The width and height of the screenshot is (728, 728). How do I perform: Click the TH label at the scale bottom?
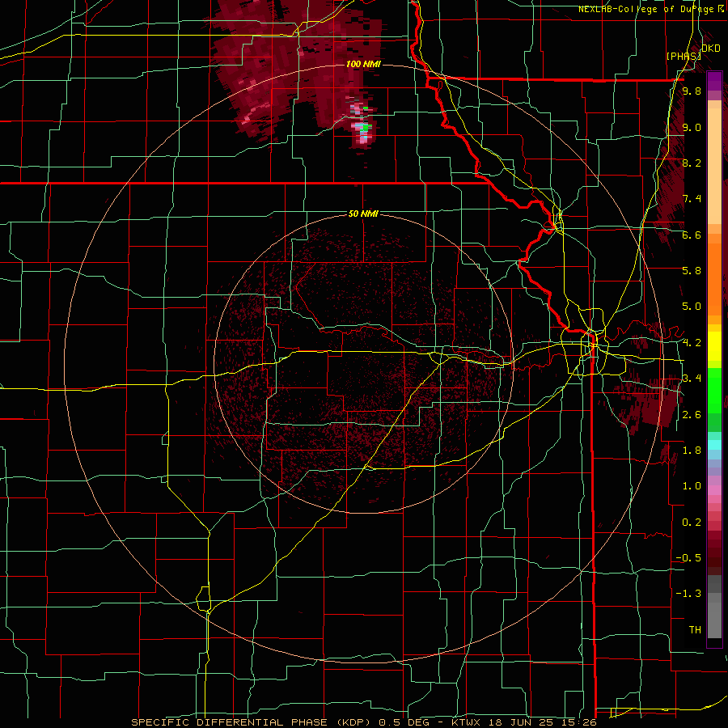pyautogui.click(x=695, y=630)
